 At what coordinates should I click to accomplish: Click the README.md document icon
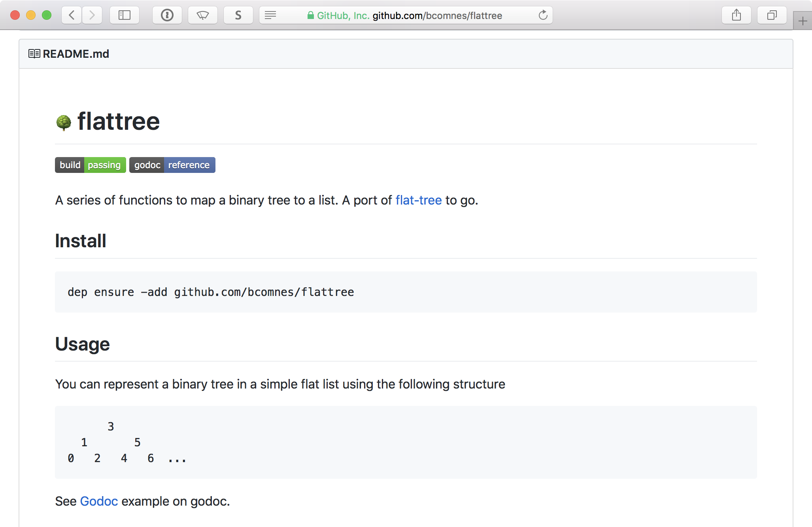pos(34,54)
